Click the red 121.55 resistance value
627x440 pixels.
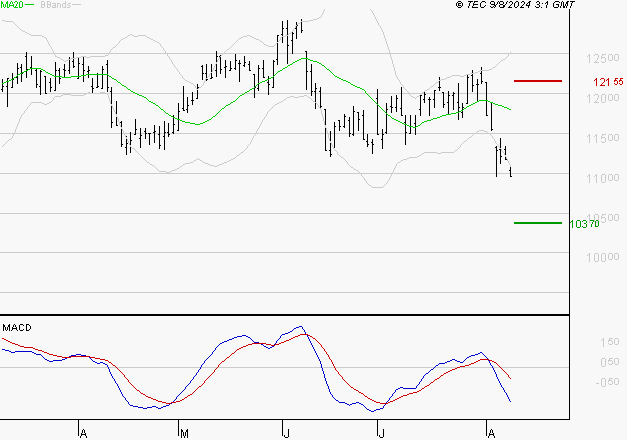click(x=608, y=82)
